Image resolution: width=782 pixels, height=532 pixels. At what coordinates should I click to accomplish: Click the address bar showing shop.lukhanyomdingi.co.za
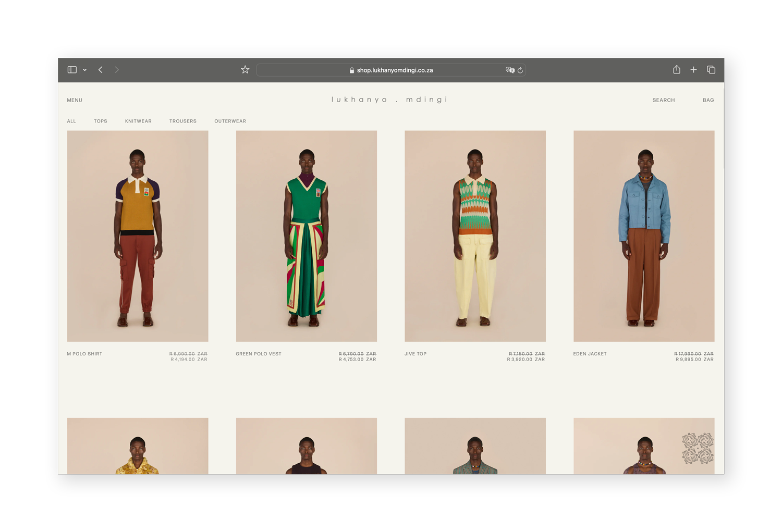pyautogui.click(x=391, y=70)
